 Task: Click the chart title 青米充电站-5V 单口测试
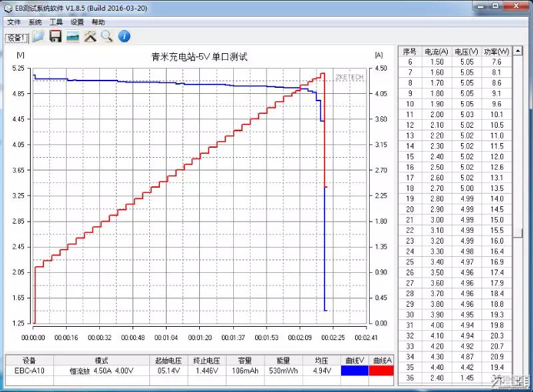click(x=199, y=57)
